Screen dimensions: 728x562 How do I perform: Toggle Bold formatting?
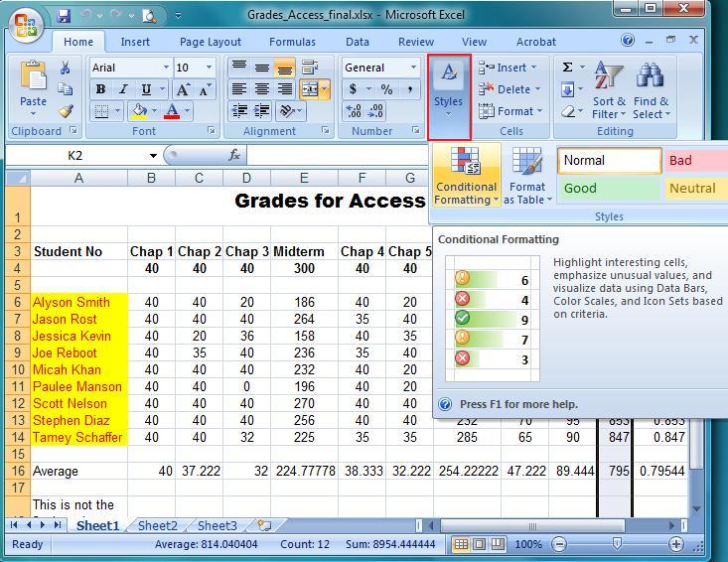pyautogui.click(x=100, y=89)
